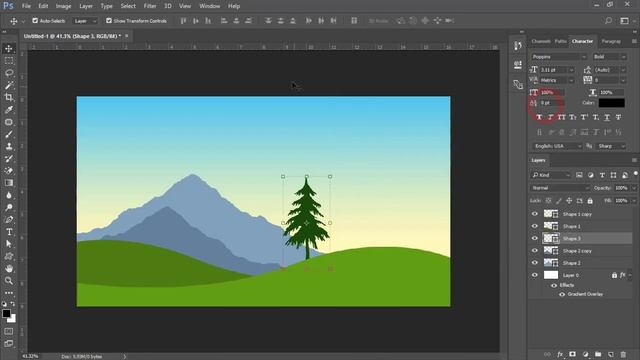Viewport: 640px width, 360px height.
Task: Select the Lasso tool
Action: tap(9, 73)
